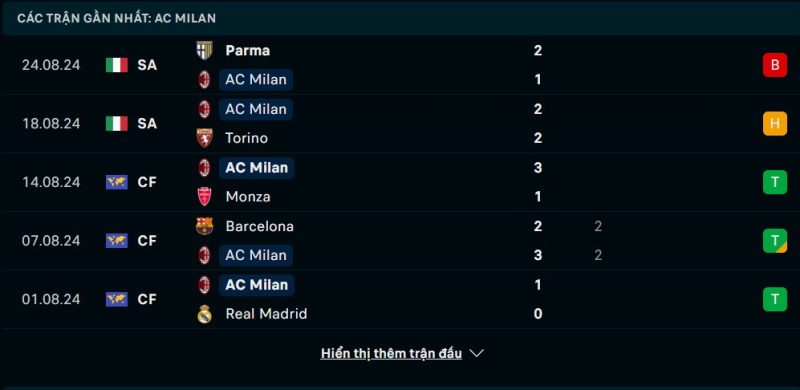Click SA league label on 18.08.24 row
The width and height of the screenshot is (800, 390).
147,124
